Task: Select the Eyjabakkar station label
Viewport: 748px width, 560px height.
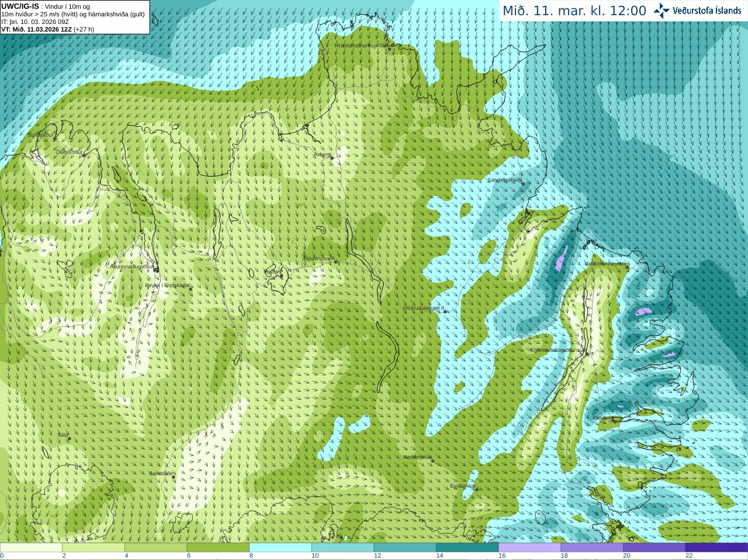Action: (463, 486)
